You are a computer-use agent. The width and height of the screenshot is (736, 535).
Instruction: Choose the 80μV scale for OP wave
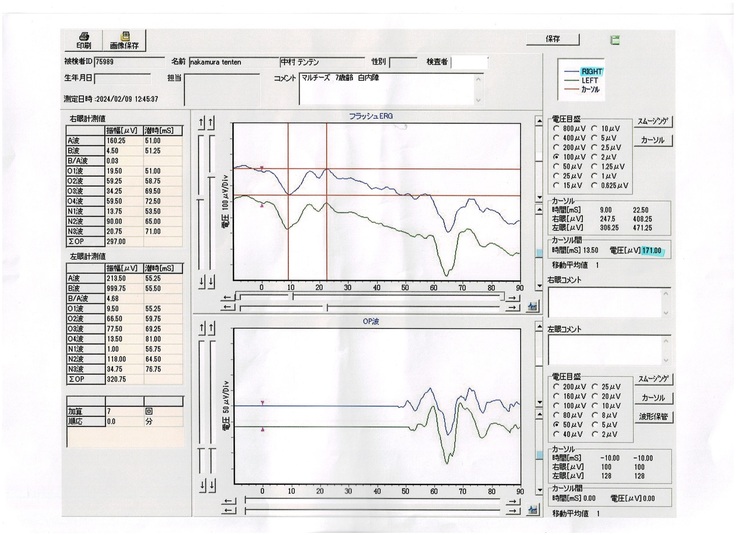556,414
